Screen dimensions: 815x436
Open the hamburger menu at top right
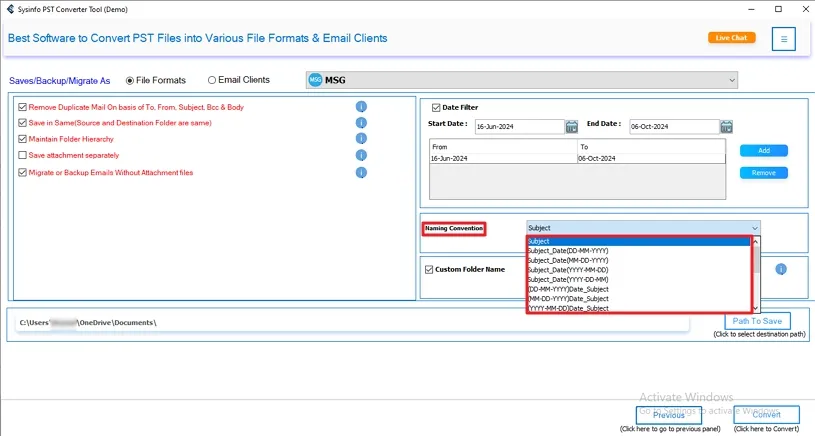pyautogui.click(x=784, y=39)
